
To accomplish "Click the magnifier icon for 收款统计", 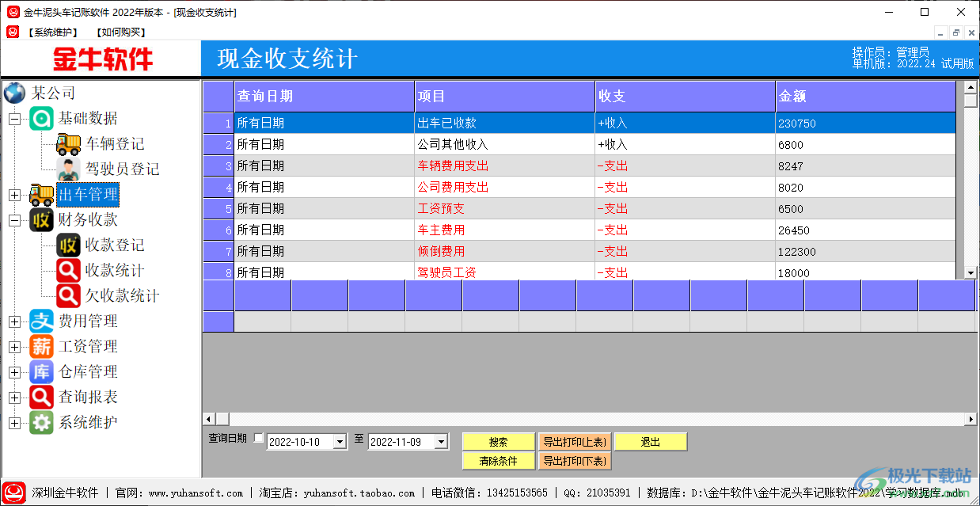I will [x=68, y=271].
